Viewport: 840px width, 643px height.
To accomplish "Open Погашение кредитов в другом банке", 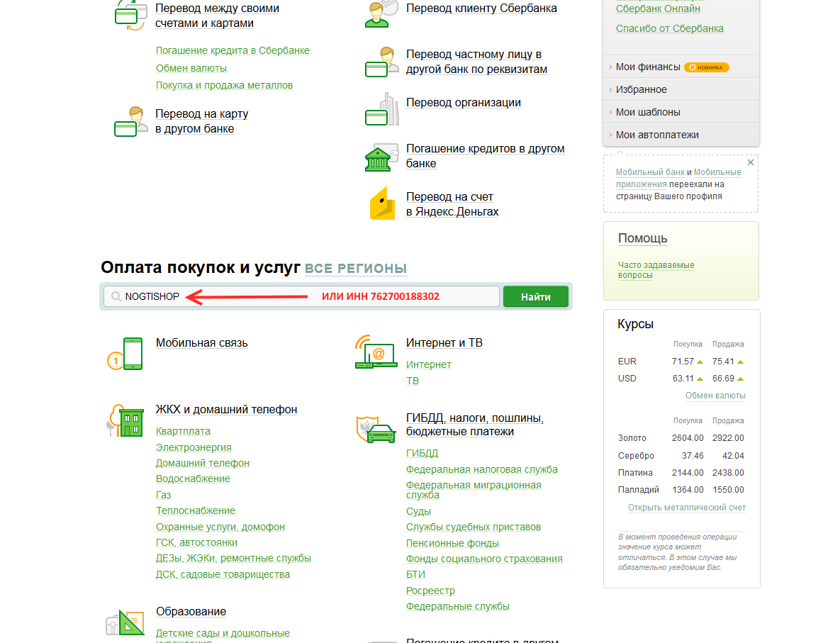I will pyautogui.click(x=486, y=156).
